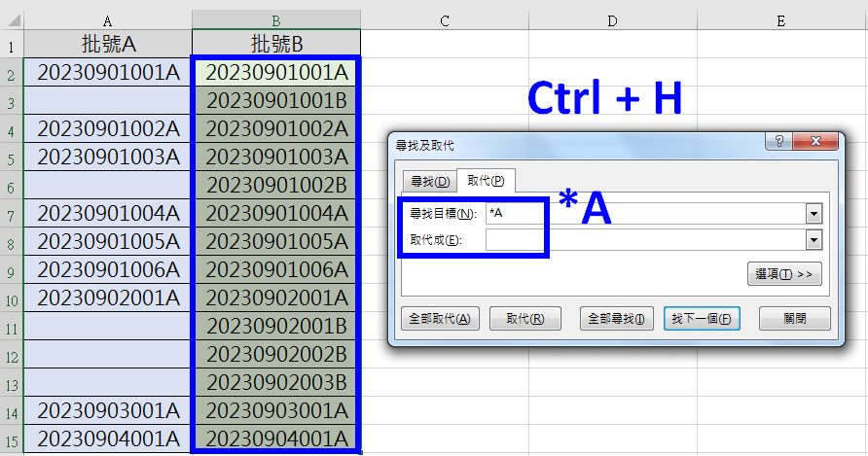Switch to the 尋找 tab
The width and height of the screenshot is (868, 456).
[x=429, y=182]
